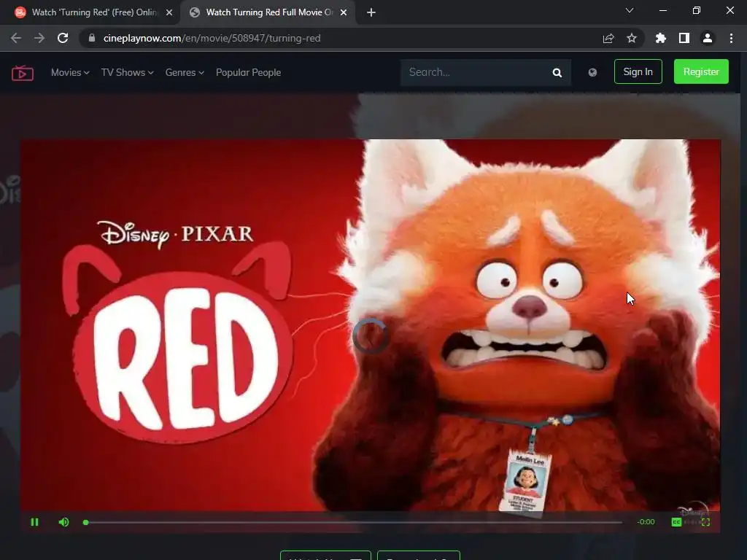Pause the Turning Red video
The image size is (747, 560).
34,522
